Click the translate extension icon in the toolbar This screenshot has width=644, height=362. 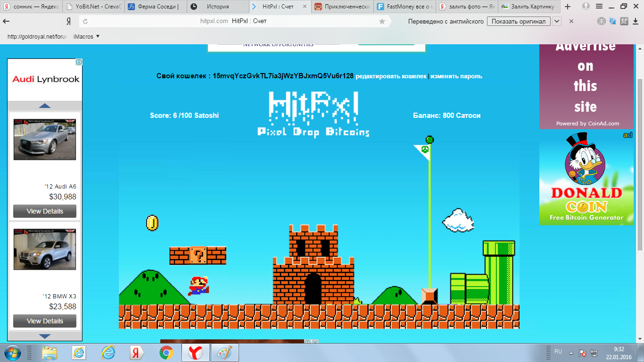(613, 21)
